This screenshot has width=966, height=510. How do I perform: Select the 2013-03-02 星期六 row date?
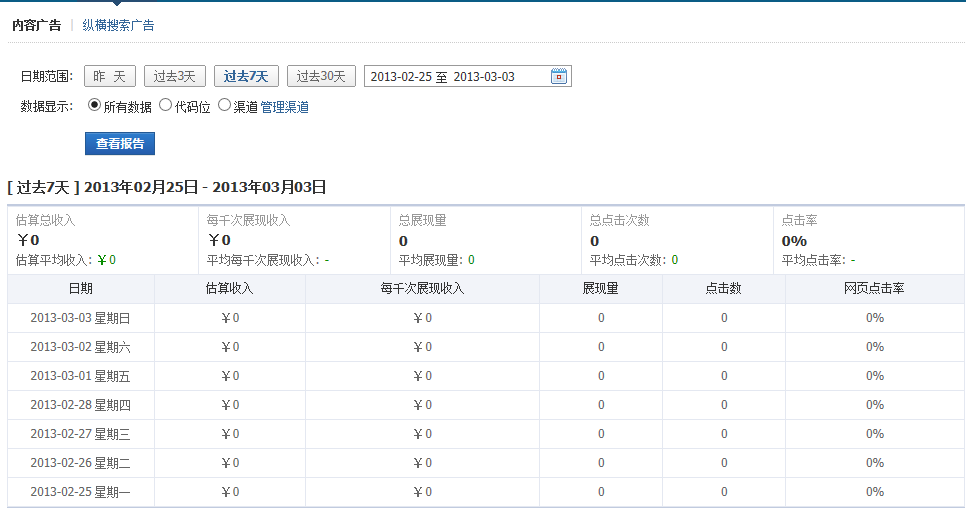pyautogui.click(x=80, y=347)
